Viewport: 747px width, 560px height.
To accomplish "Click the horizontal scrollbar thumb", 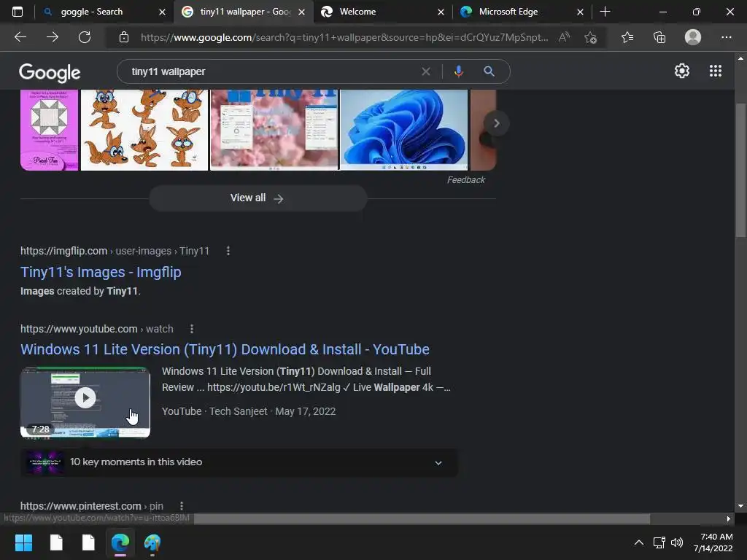I will tap(422, 518).
